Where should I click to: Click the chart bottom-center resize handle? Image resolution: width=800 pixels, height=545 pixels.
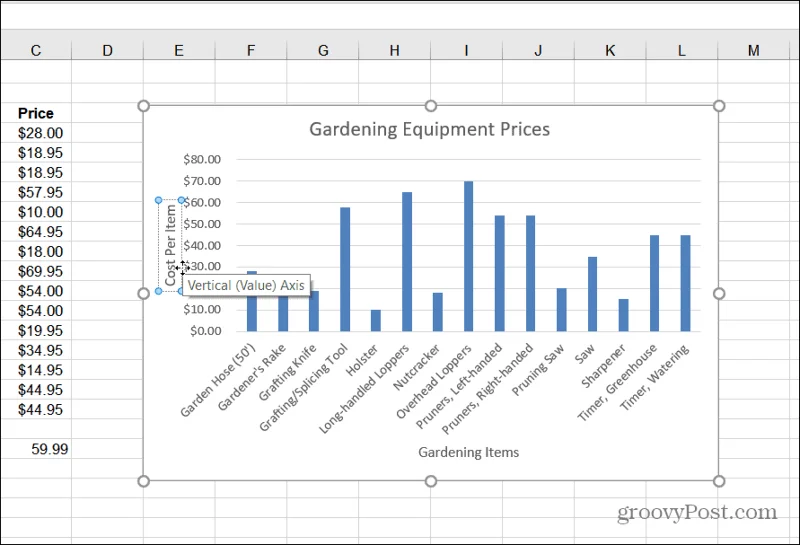431,481
